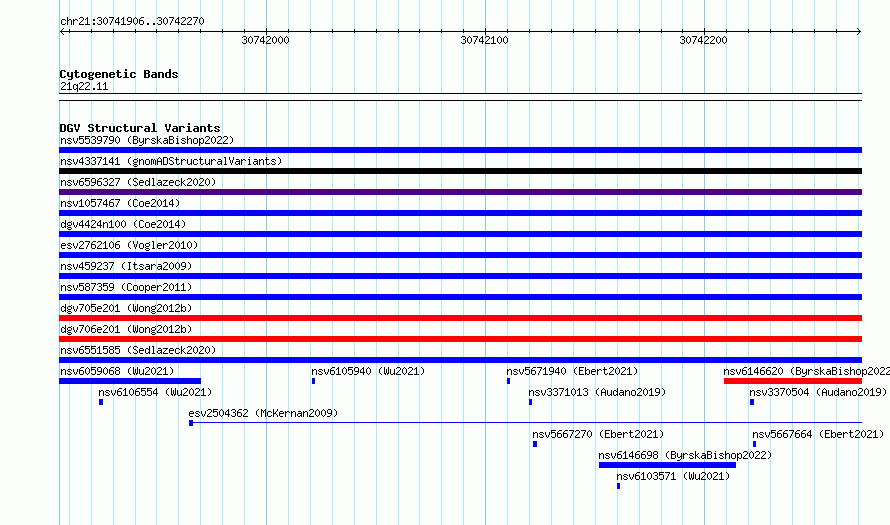The image size is (890, 525).
Task: Select the blue bar under esv2762106
Action: click(x=460, y=255)
